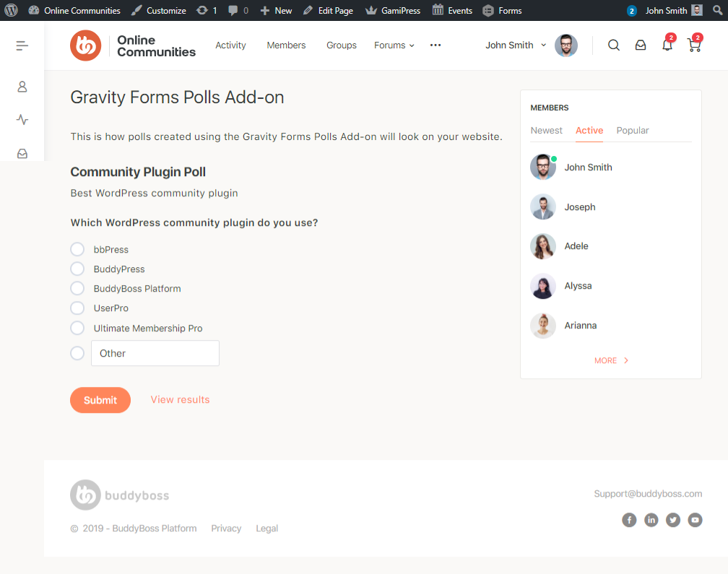Viewport: 728px width, 574px height.
Task: Select the Ultimate Membership Pro option
Action: tap(77, 329)
